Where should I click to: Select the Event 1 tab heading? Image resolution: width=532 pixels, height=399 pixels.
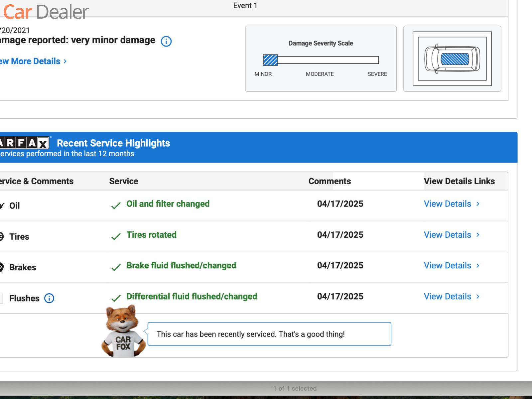(x=245, y=6)
